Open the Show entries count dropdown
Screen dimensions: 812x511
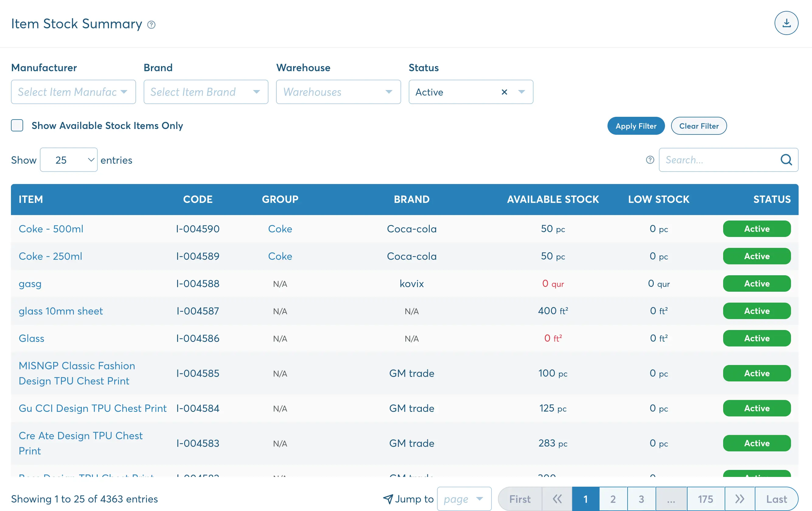(x=69, y=160)
